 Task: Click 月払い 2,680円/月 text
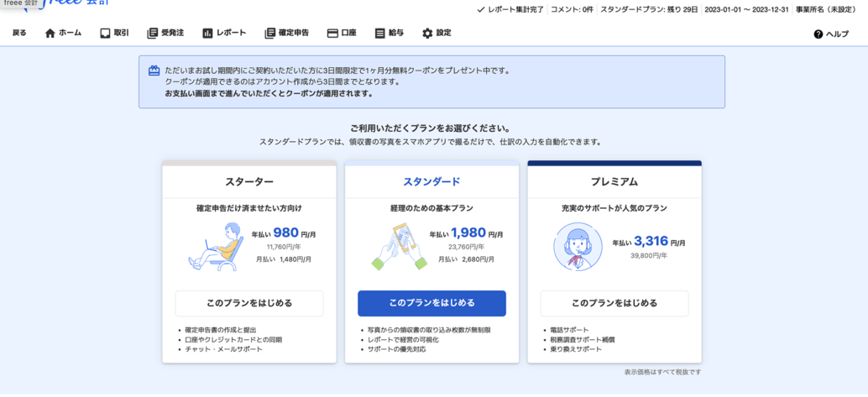pos(466,259)
